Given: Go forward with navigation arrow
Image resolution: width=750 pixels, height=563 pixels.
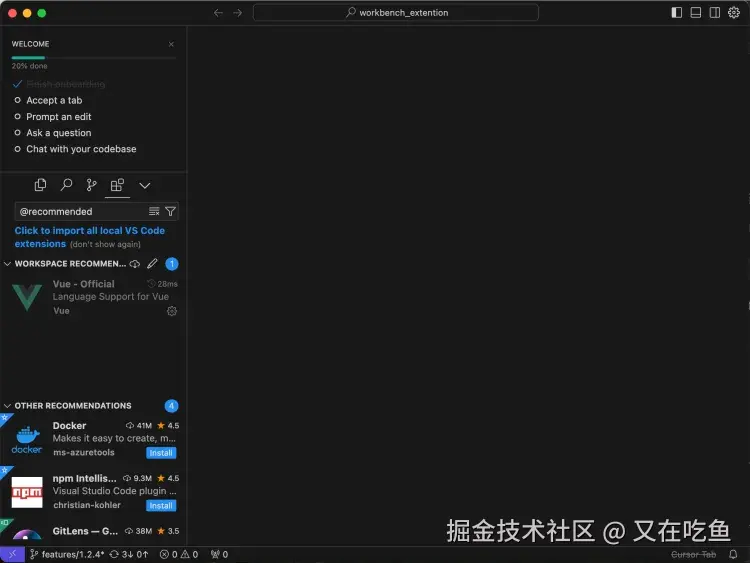Looking at the screenshot, I should tap(237, 12).
